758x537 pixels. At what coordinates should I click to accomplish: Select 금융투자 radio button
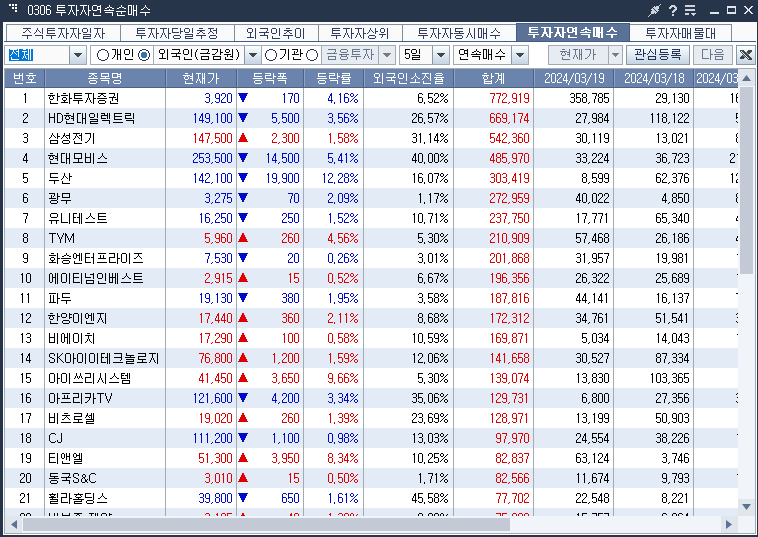(312, 55)
